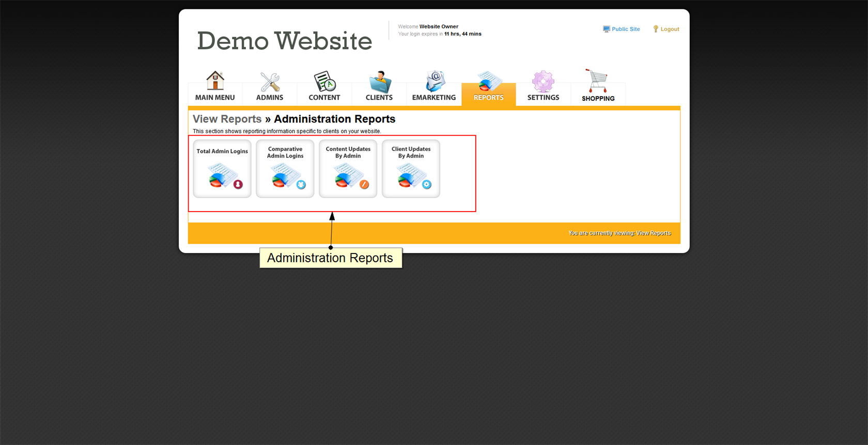Image resolution: width=868 pixels, height=445 pixels.
Task: Click the Demo Website title
Action: tap(284, 41)
